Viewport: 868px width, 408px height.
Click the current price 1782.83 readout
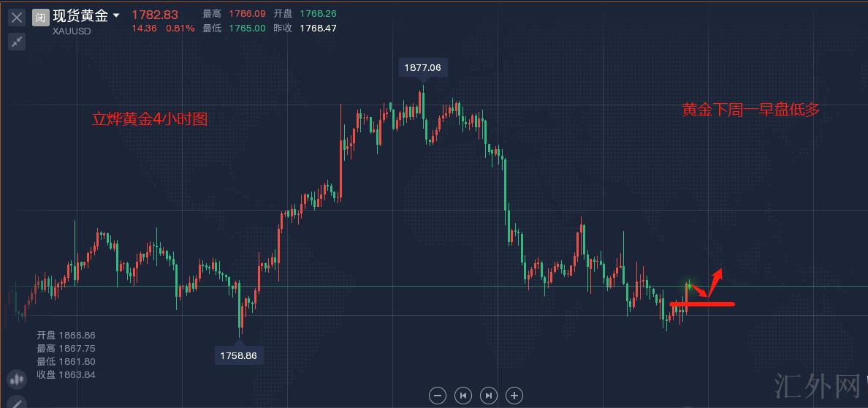click(155, 15)
